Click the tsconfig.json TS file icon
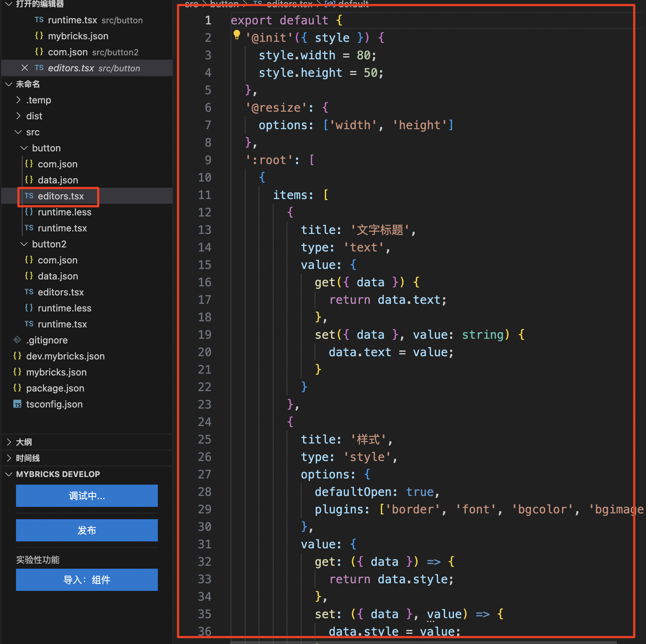 [17, 404]
